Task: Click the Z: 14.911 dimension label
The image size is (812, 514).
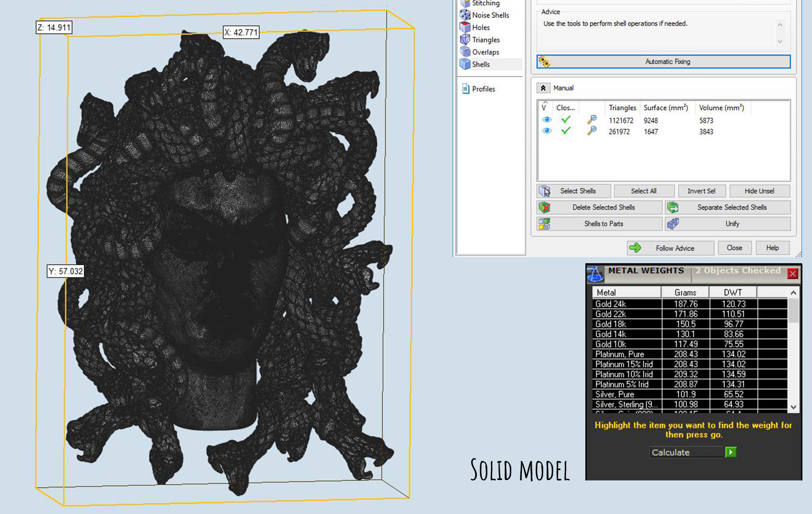Action: [x=54, y=28]
